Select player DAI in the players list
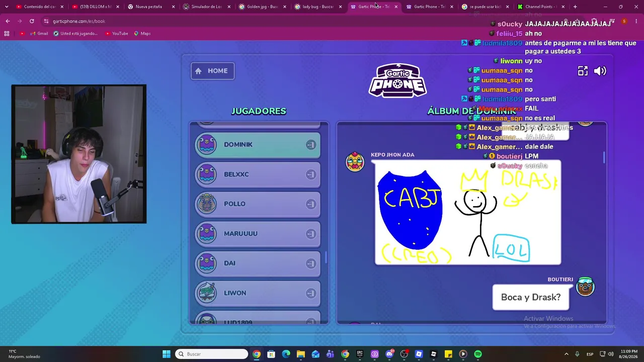The height and width of the screenshot is (362, 644). pos(258,263)
